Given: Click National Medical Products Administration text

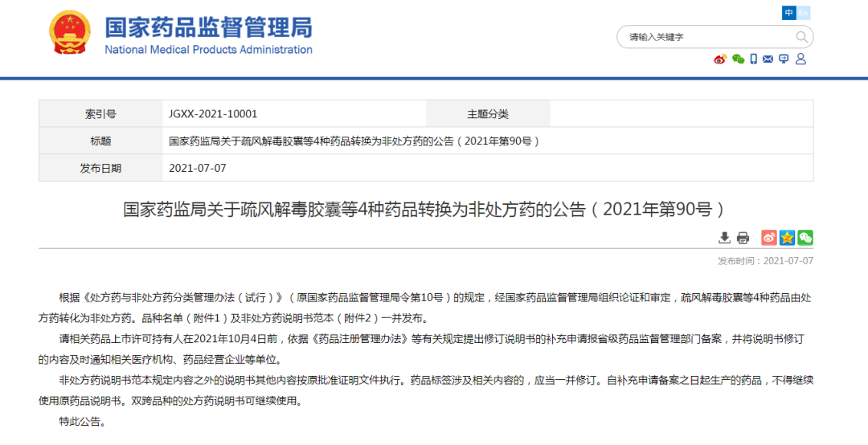Looking at the screenshot, I should (209, 50).
